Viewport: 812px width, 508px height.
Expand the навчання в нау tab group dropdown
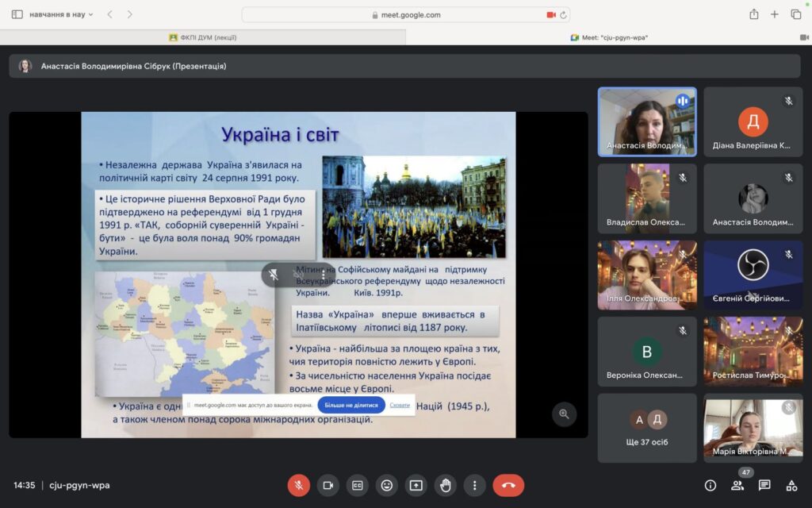point(62,14)
